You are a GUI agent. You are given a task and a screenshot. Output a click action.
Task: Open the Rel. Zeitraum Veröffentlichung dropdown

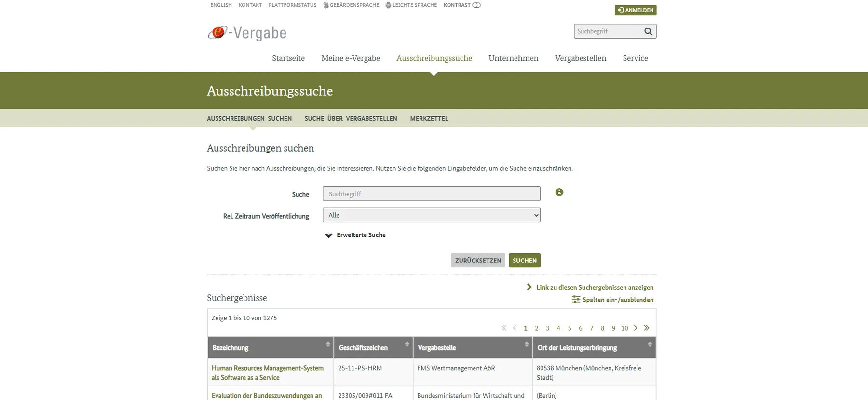point(431,215)
